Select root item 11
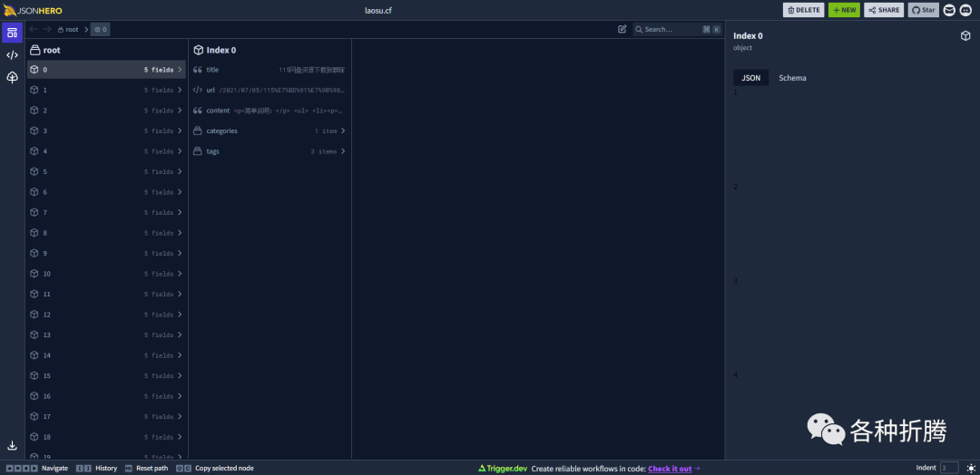 coord(106,294)
